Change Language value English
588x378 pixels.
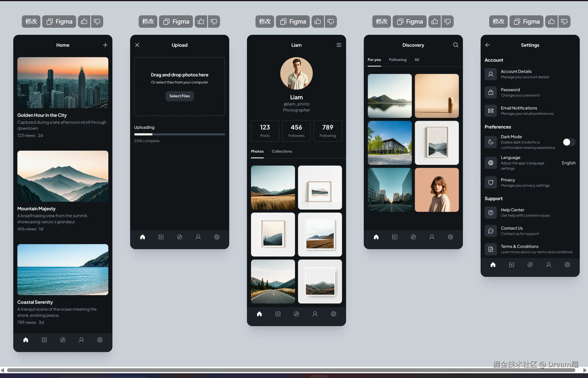(569, 163)
